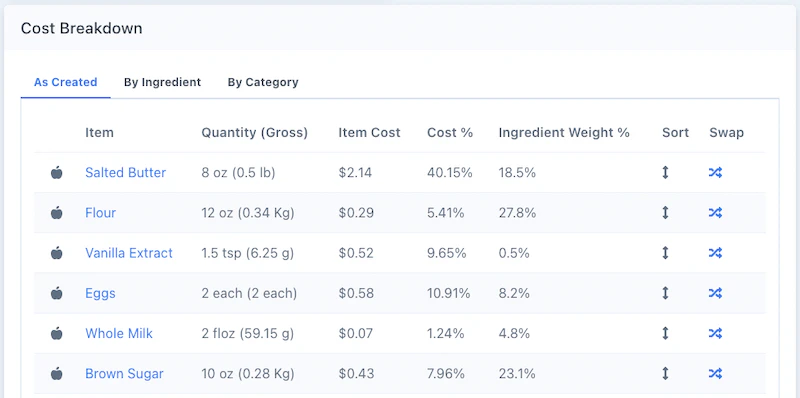Click the 8 oz (0.5 lb) quantity
Viewport: 800px width, 398px height.
click(238, 172)
